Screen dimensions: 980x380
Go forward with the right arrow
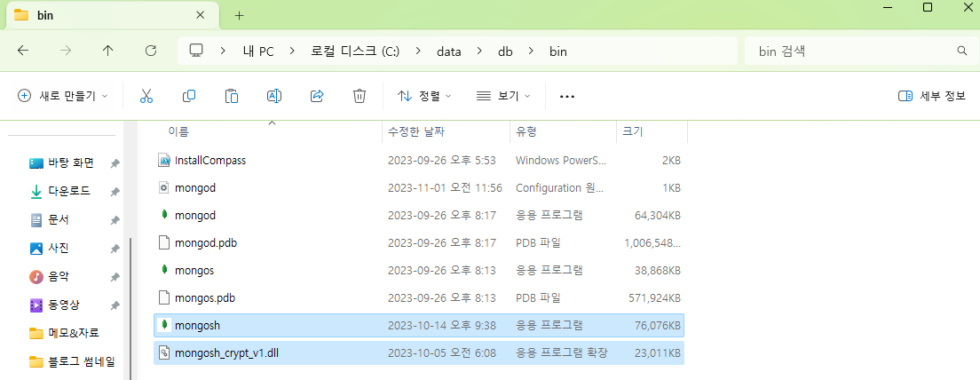tap(66, 51)
